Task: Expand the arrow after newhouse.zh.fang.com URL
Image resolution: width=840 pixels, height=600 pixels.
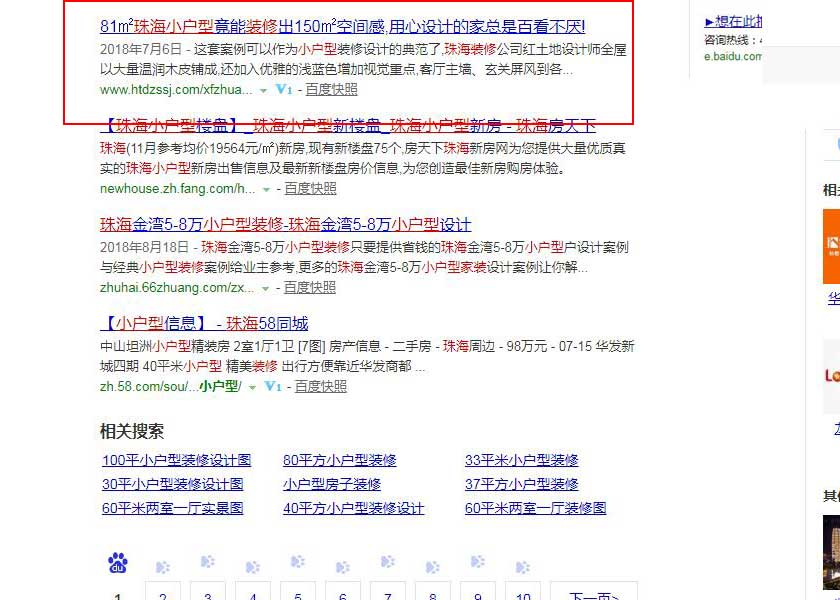Action: pos(266,190)
